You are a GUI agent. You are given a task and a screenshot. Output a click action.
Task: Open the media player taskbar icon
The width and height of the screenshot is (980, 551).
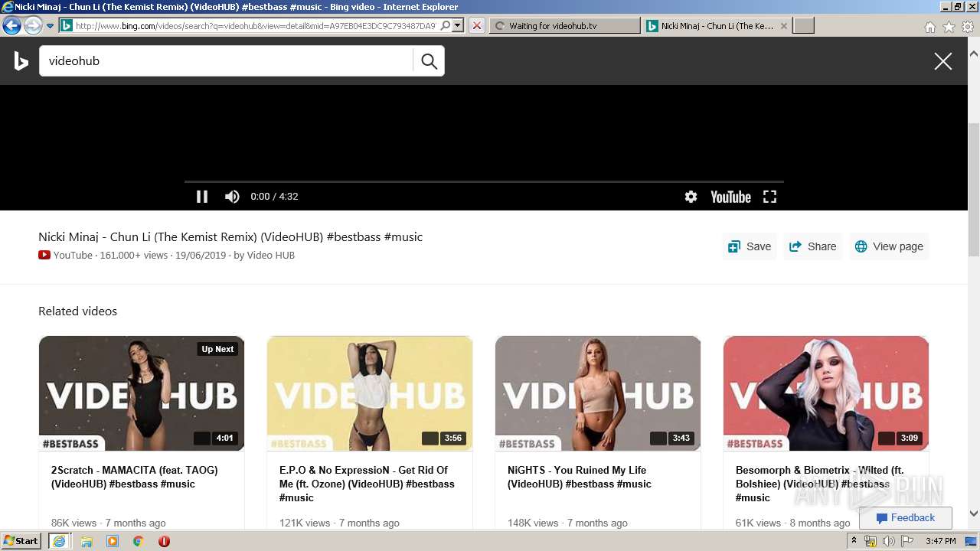[x=113, y=541]
